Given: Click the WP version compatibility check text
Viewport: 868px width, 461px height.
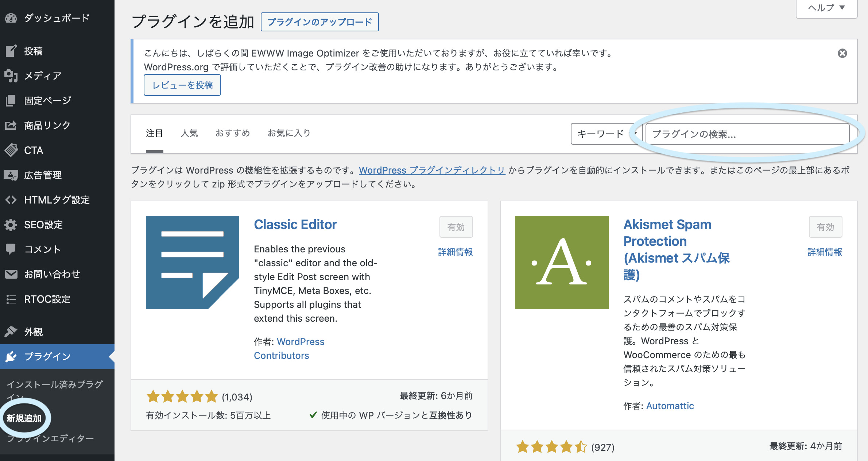Looking at the screenshot, I should [x=391, y=415].
